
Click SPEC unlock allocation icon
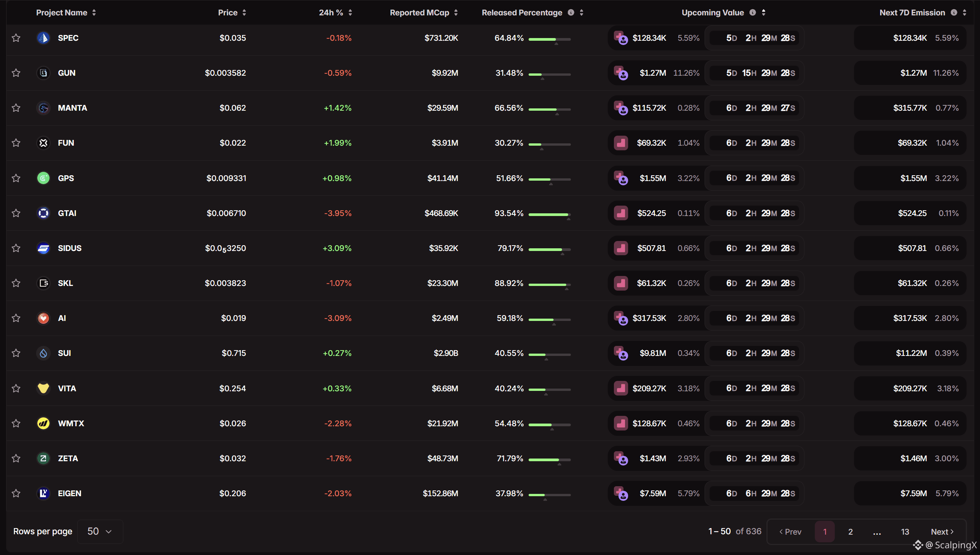[621, 38]
